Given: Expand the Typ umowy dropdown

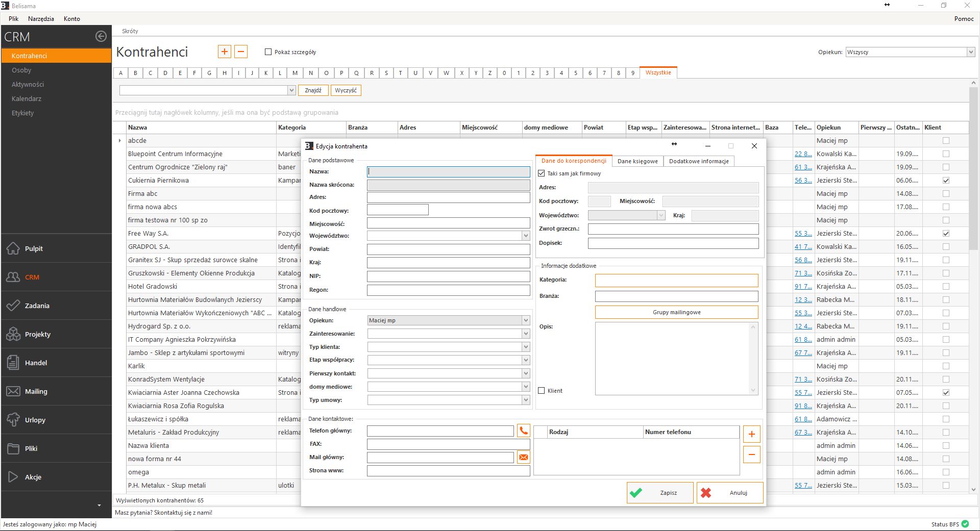Looking at the screenshot, I should coord(525,400).
